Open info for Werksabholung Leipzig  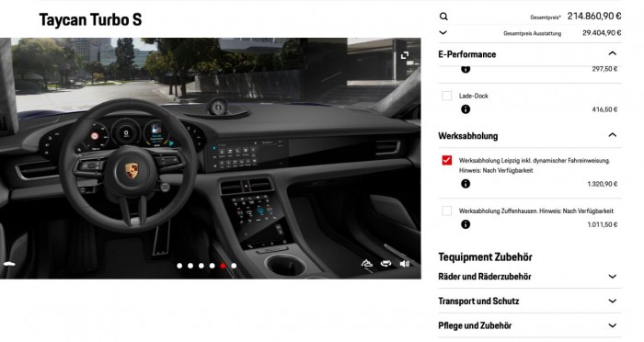point(466,184)
